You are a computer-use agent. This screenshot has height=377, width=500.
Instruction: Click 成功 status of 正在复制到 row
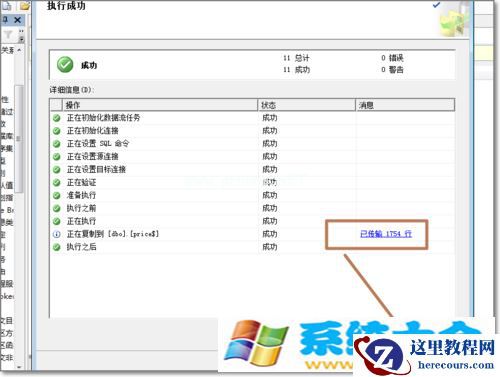[x=270, y=234]
